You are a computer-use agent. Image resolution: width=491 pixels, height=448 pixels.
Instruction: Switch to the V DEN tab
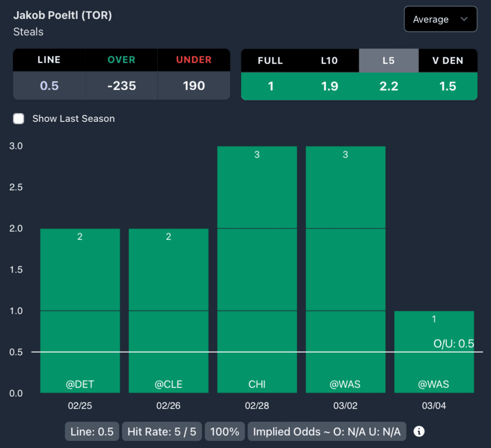point(448,60)
